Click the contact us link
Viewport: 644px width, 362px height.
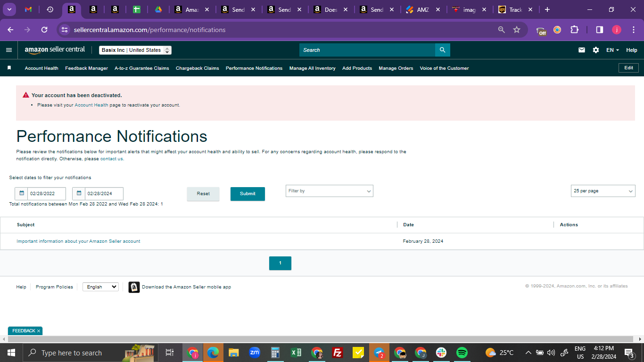112,159
